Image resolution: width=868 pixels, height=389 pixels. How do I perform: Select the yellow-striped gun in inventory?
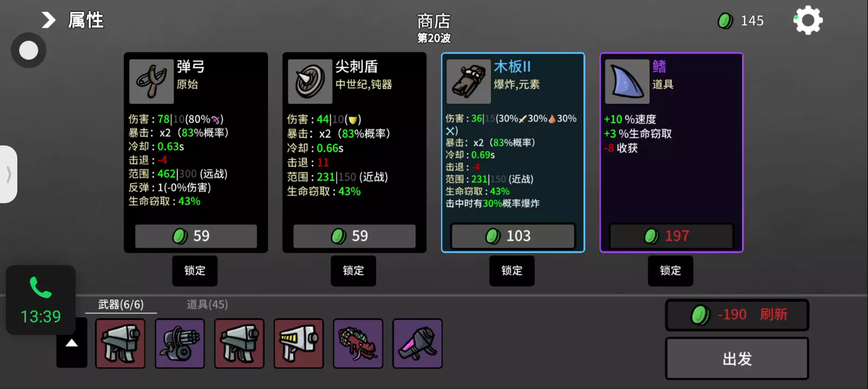[299, 344]
